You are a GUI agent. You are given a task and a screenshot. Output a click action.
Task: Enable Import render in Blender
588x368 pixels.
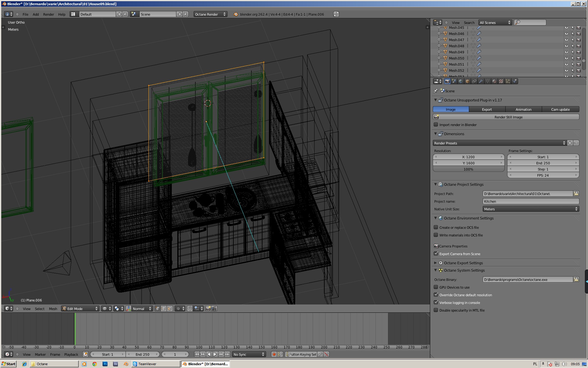[x=436, y=125]
